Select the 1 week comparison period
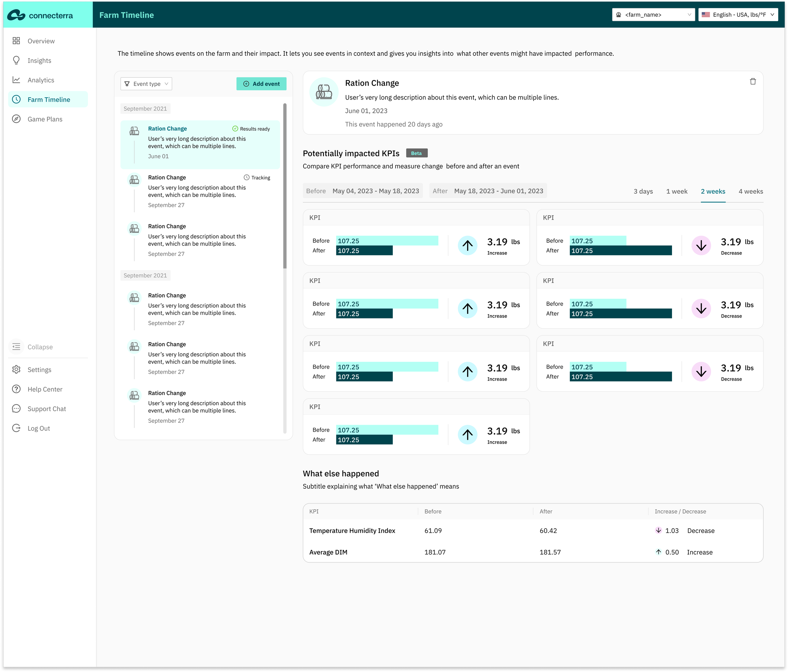The image size is (788, 672). coord(676,191)
